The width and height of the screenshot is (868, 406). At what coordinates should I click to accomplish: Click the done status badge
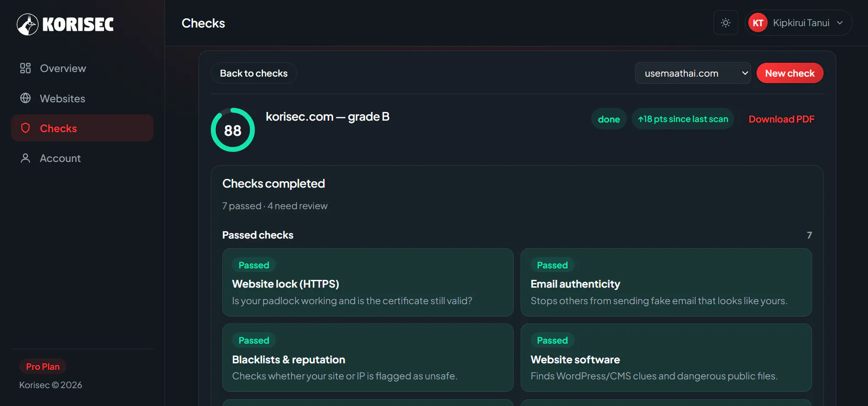pyautogui.click(x=609, y=119)
